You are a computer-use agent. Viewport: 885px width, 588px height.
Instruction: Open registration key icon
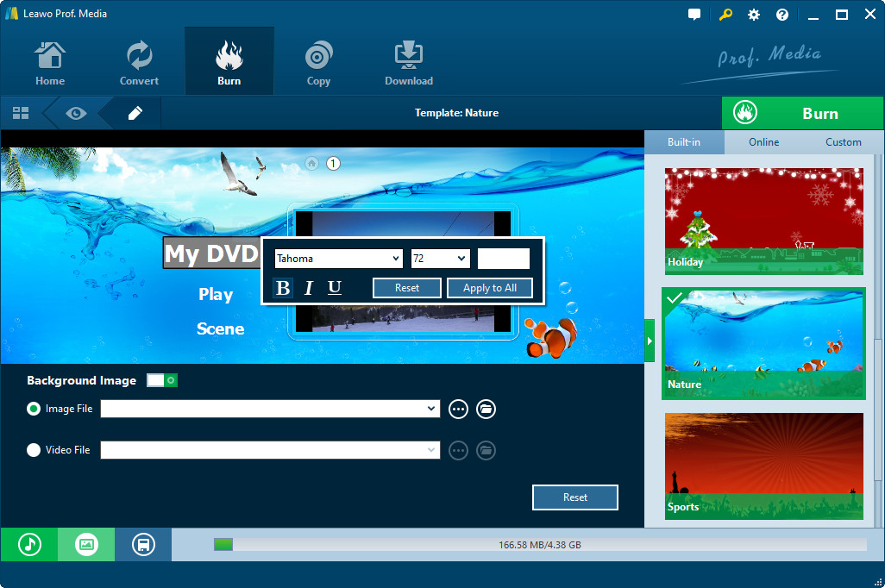(x=725, y=15)
